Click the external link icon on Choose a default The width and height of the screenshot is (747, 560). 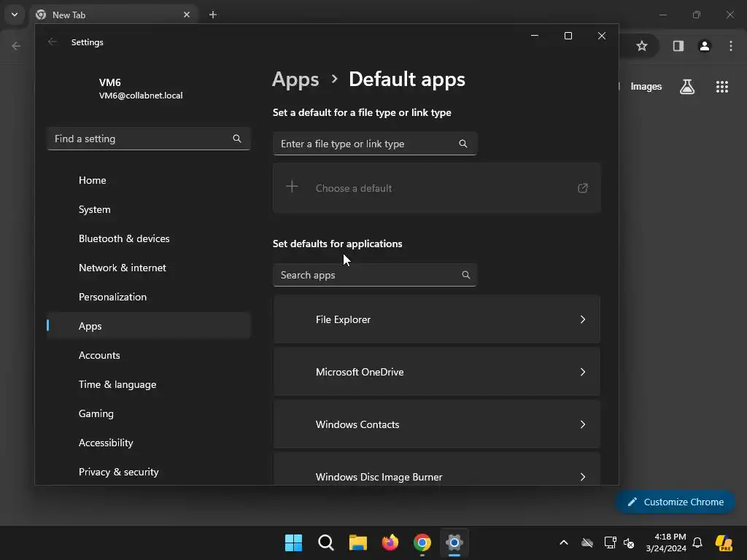click(x=583, y=188)
